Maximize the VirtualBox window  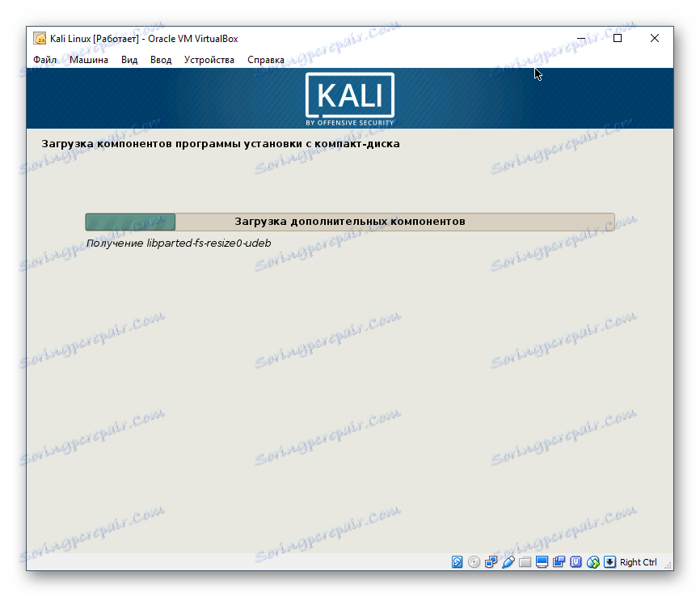click(x=618, y=39)
